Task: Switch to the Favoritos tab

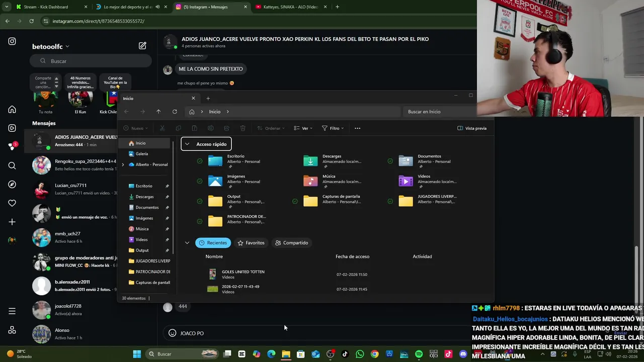Action: click(251, 243)
